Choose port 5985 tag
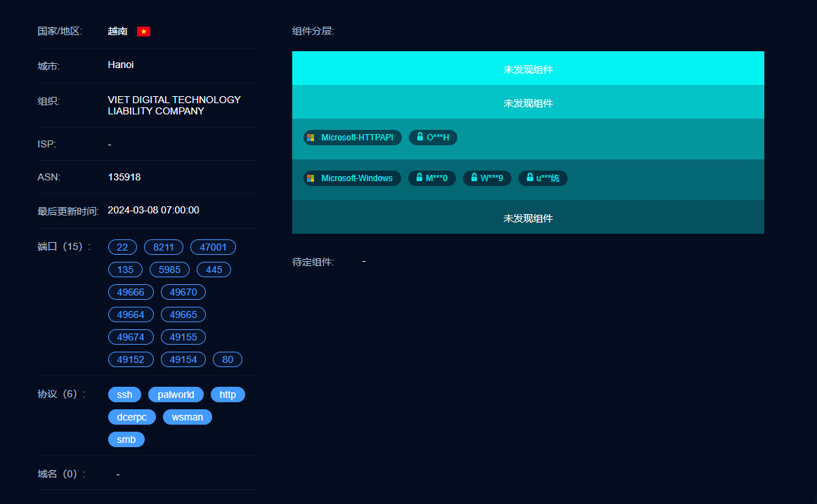 (169, 270)
